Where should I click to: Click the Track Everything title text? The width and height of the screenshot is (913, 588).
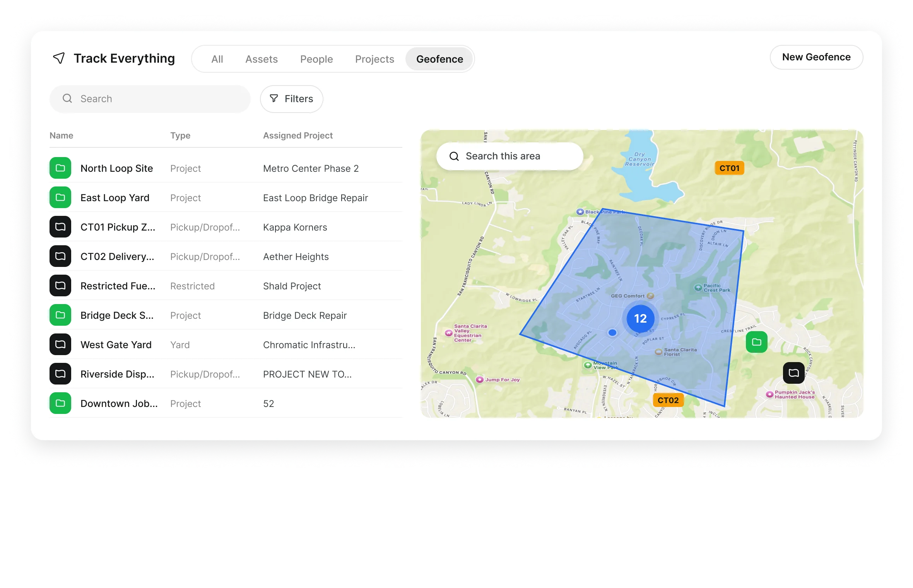[124, 58]
